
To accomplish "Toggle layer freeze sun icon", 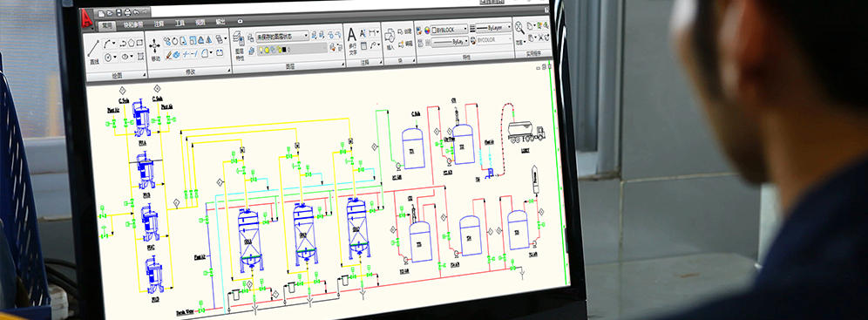I will coord(267,51).
